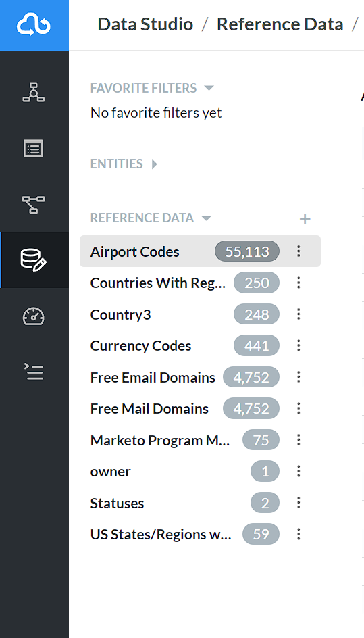The width and height of the screenshot is (364, 638).
Task: Open Country3 three-dot options menu
Action: pos(298,314)
